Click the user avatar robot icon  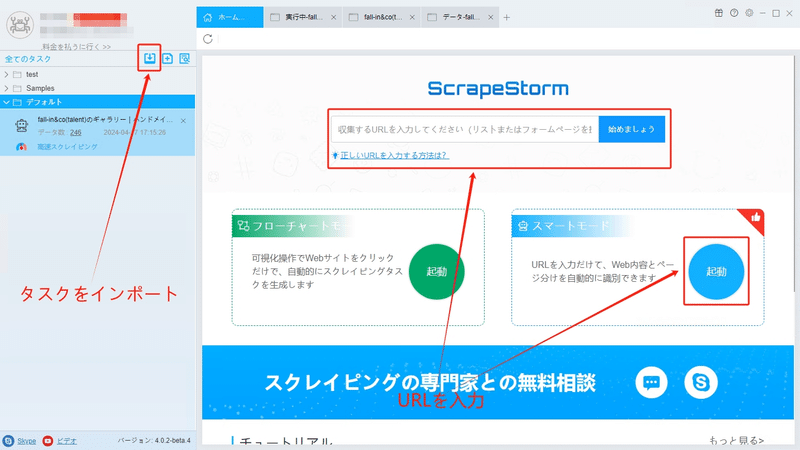[20, 24]
